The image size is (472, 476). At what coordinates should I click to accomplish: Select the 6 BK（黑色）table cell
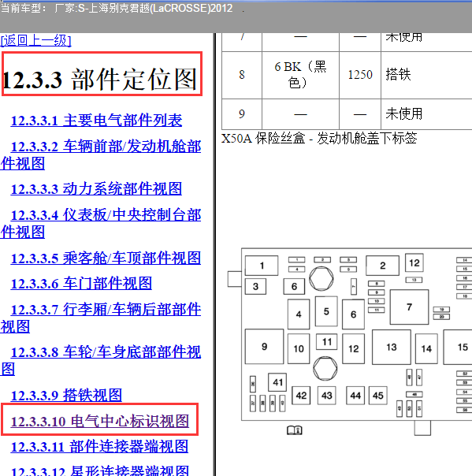[x=300, y=75]
